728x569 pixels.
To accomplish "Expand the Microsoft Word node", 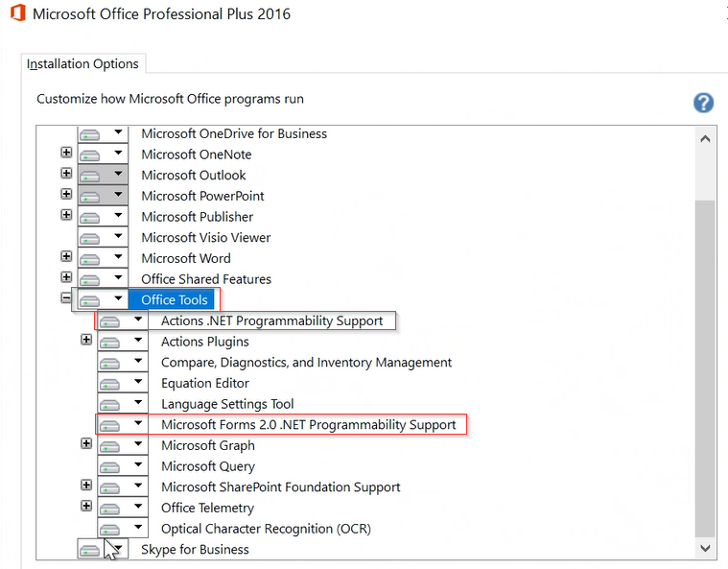I will [66, 256].
